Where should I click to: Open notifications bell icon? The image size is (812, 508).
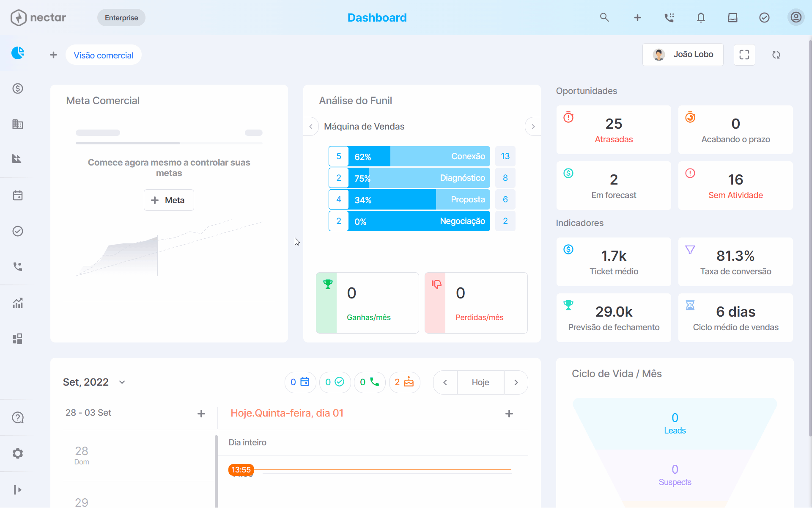point(701,17)
